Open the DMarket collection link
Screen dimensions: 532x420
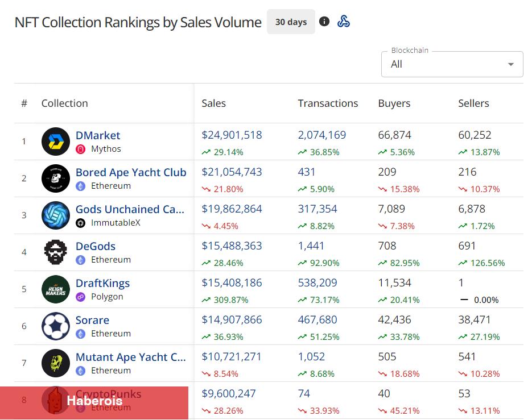(98, 136)
